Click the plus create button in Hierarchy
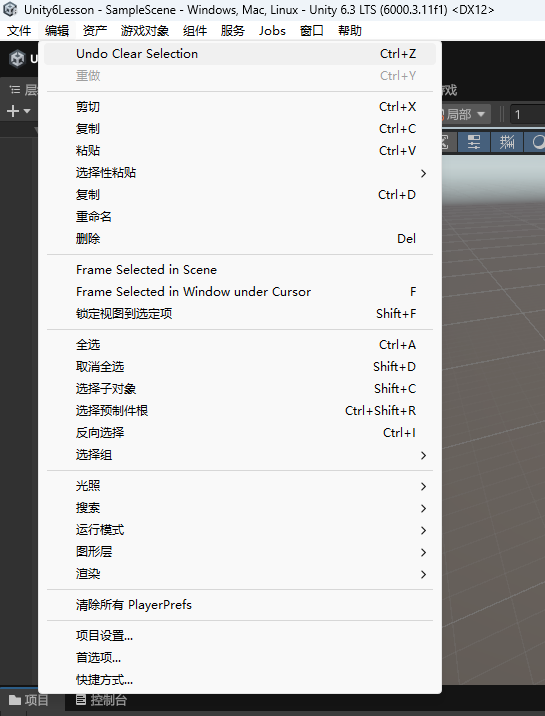 pyautogui.click(x=18, y=111)
